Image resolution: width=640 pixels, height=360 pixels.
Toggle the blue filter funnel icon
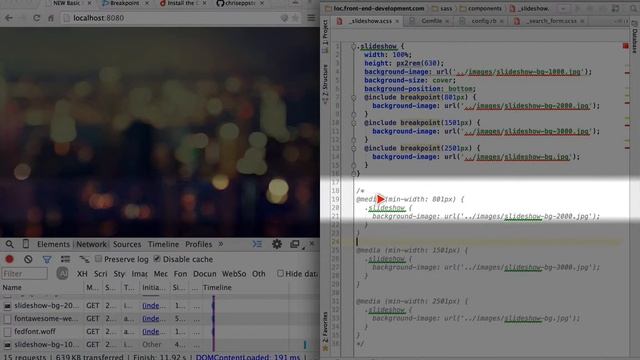click(47, 259)
